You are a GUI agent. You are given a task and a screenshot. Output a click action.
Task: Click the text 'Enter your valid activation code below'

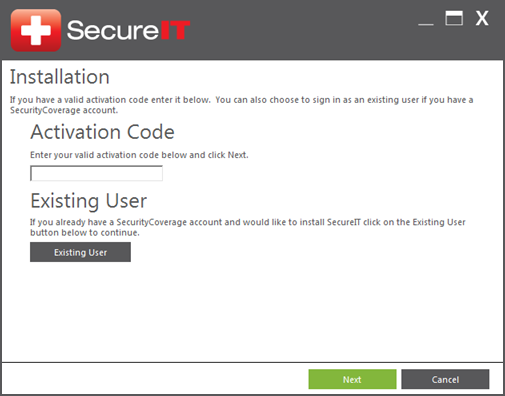click(108, 155)
